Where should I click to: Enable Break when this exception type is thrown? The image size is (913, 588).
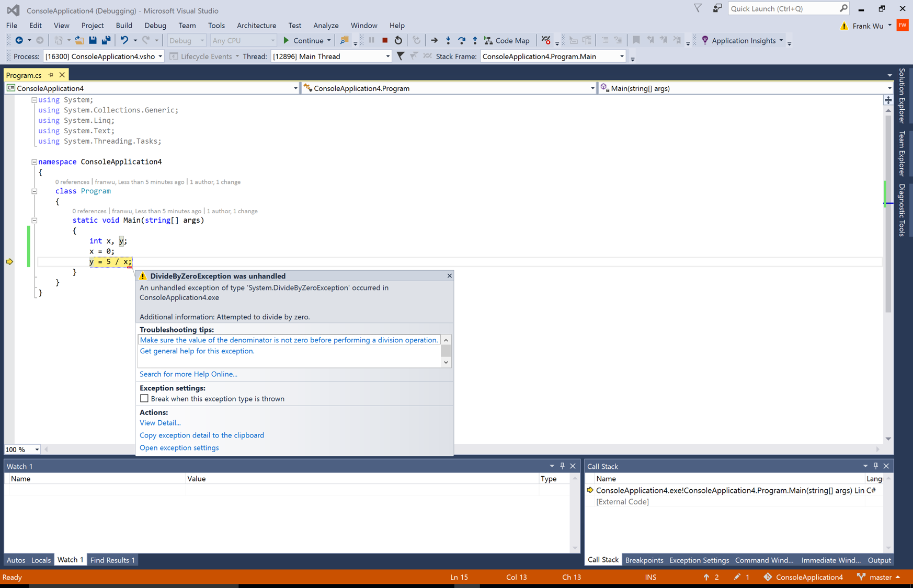tap(144, 398)
